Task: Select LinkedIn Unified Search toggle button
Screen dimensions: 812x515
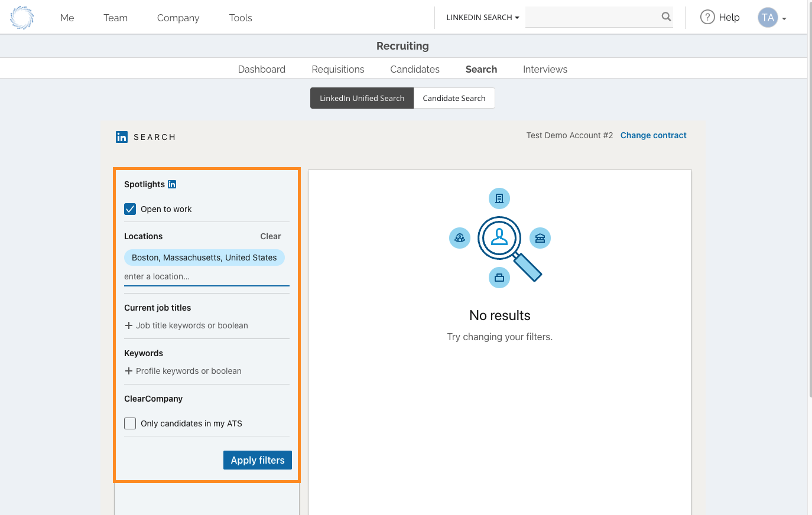Action: click(x=362, y=98)
